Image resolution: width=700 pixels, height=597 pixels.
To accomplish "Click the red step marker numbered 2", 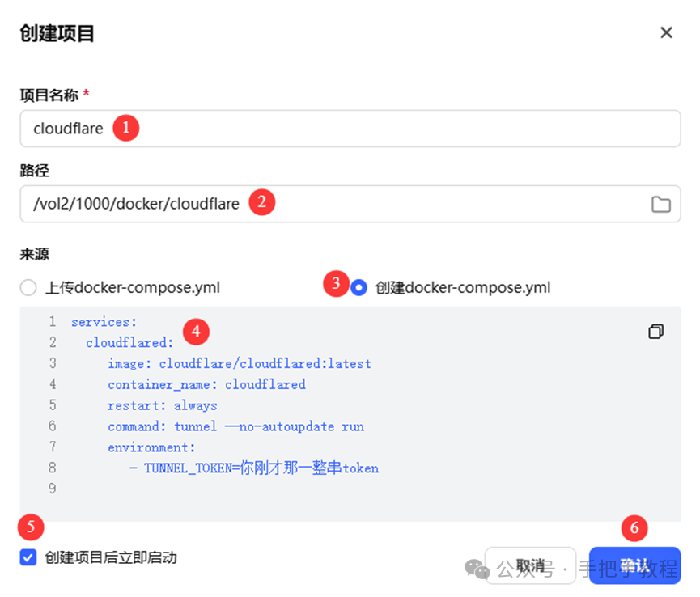I will 261,202.
